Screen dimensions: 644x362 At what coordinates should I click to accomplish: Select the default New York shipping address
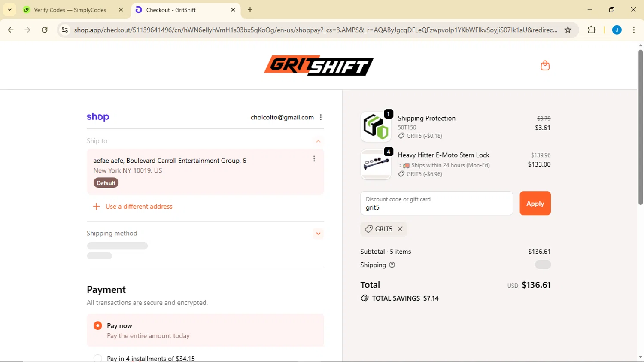[205, 171]
